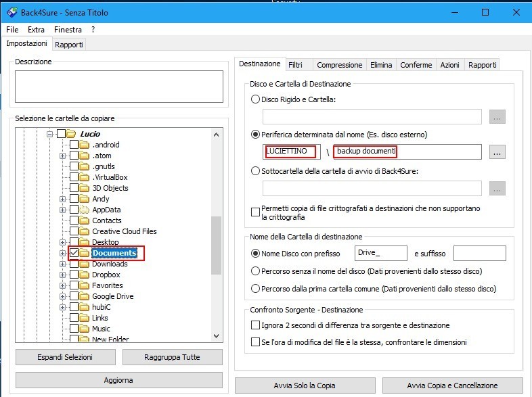Collapse the Lucio tree node

(x=49, y=134)
